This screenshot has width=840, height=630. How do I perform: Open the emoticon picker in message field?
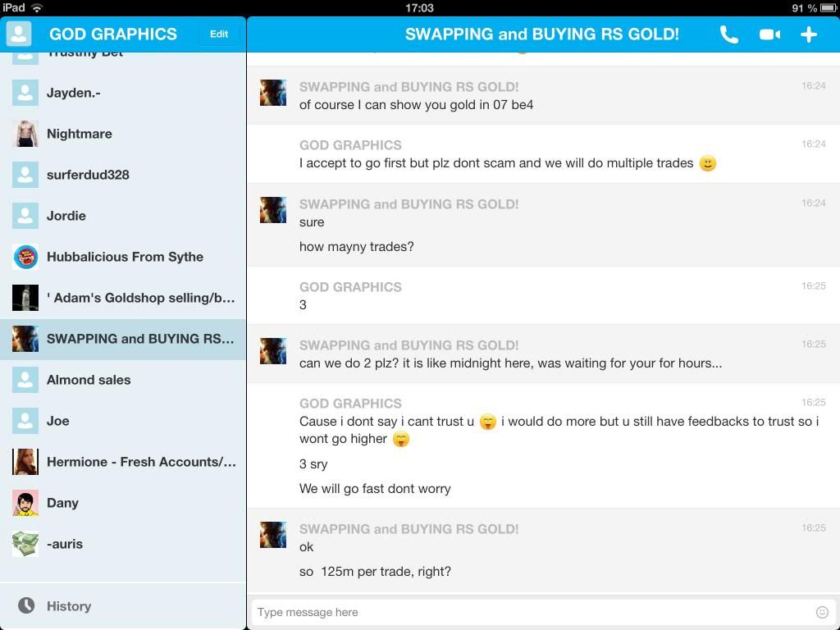tap(822, 612)
